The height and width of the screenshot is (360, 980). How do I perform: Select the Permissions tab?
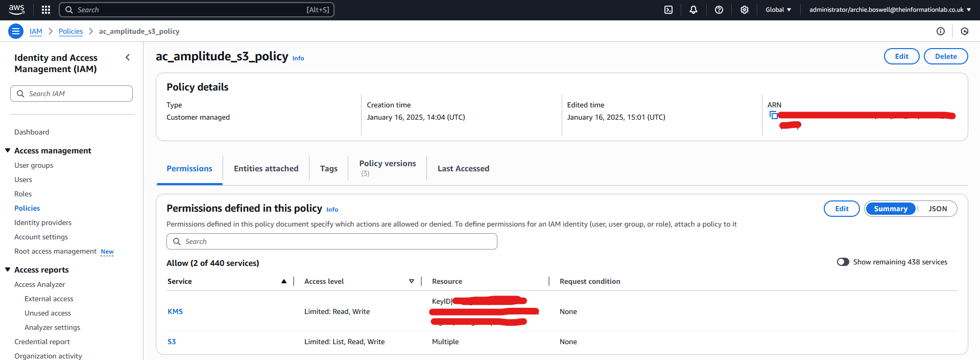(189, 169)
